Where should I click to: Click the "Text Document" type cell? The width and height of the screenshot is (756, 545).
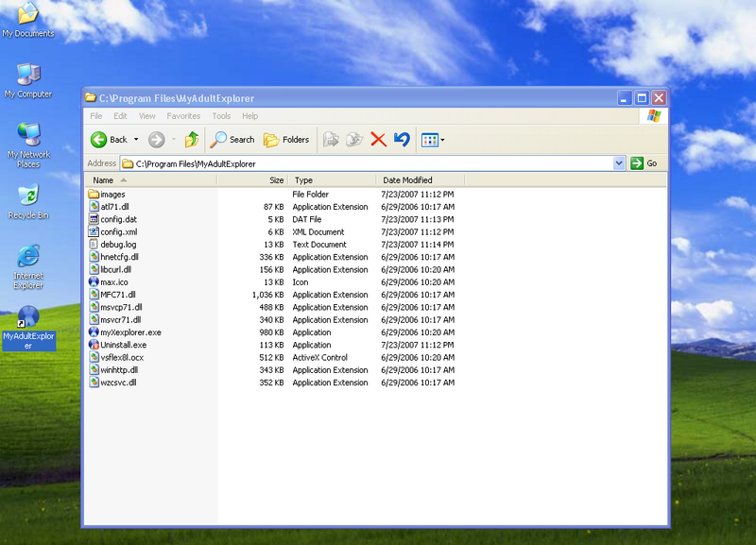pyautogui.click(x=319, y=245)
